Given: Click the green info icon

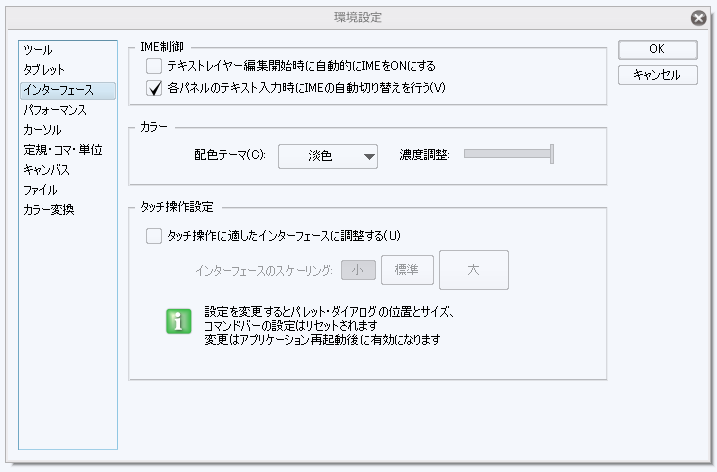Looking at the screenshot, I should pyautogui.click(x=178, y=322).
